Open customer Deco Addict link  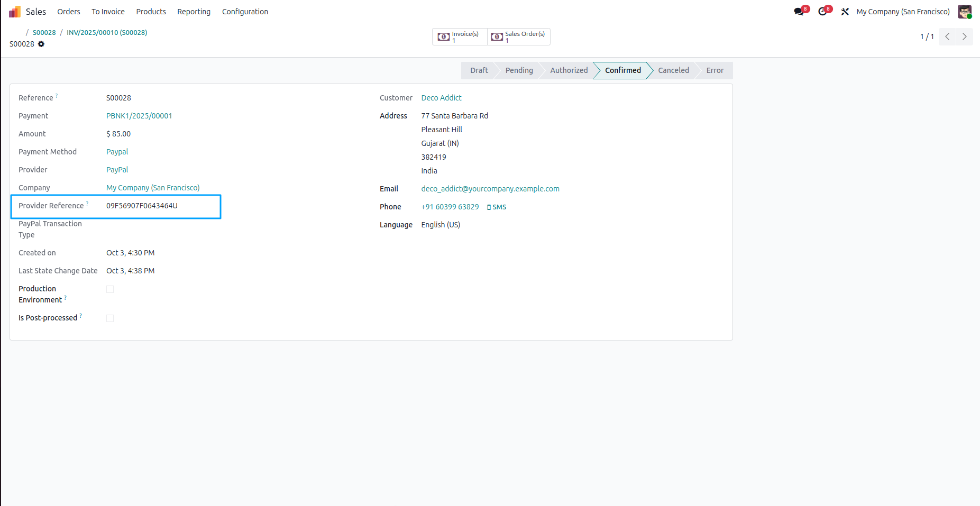click(441, 98)
